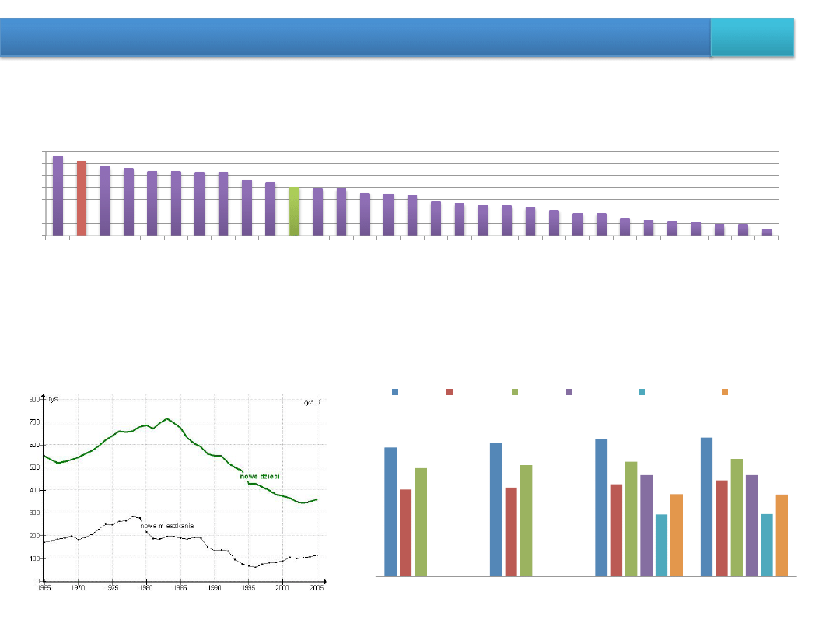Click the purple legend swatch
The width and height of the screenshot is (840, 630).
[569, 393]
